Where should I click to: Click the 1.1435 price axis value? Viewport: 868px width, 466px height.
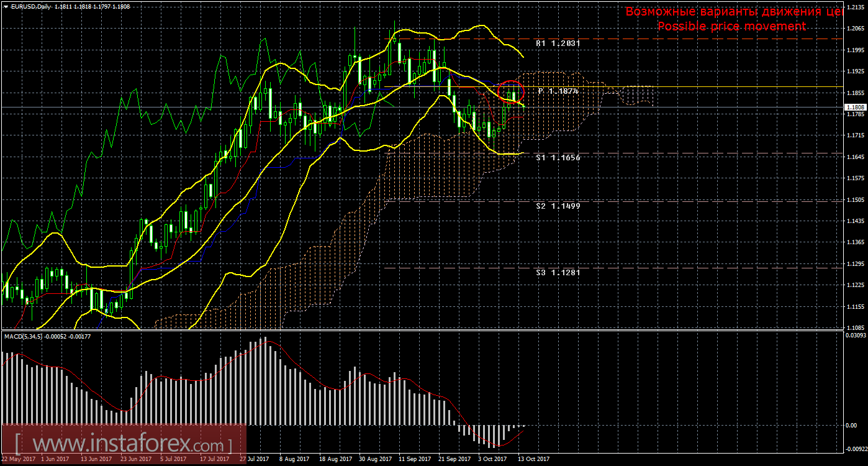856,221
